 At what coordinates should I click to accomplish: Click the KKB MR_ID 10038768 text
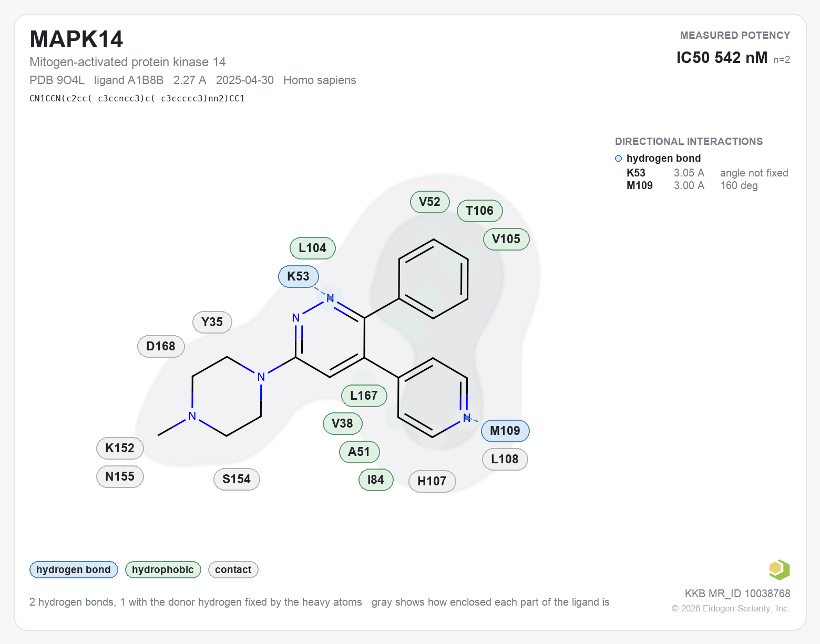click(737, 594)
